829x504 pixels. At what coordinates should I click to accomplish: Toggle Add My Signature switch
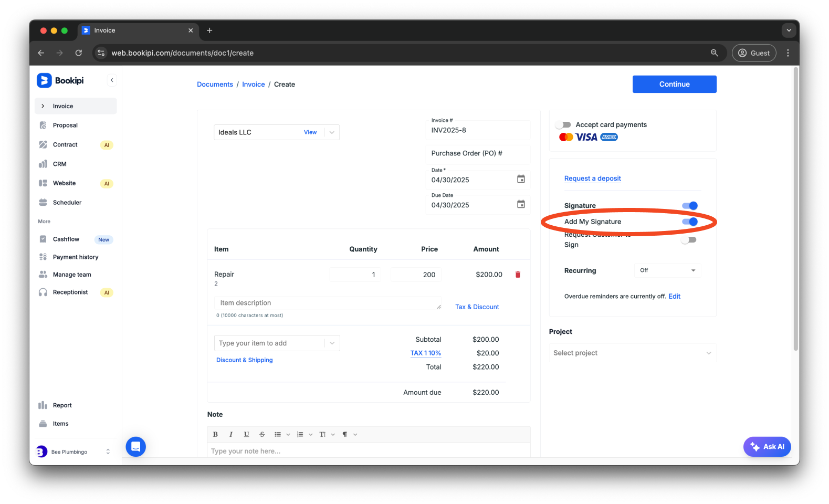[690, 222]
